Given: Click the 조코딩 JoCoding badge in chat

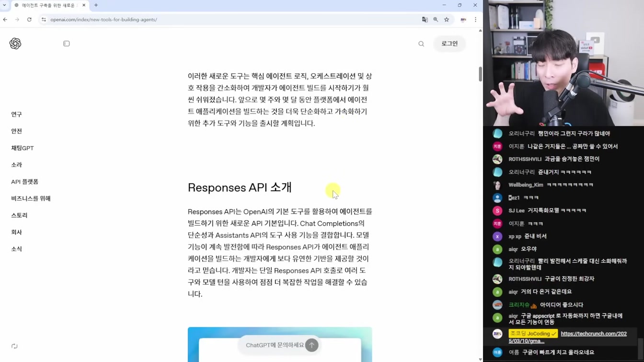Looking at the screenshot, I should coord(533,334).
